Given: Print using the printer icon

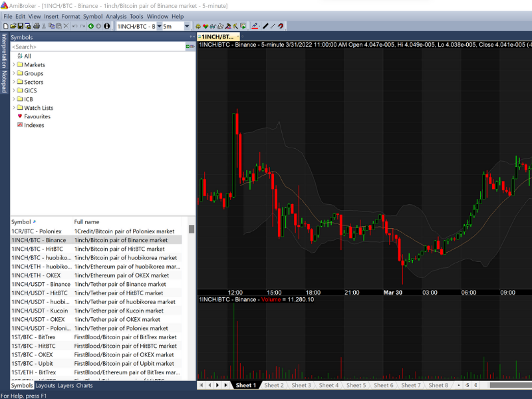Looking at the screenshot, I should [37, 26].
